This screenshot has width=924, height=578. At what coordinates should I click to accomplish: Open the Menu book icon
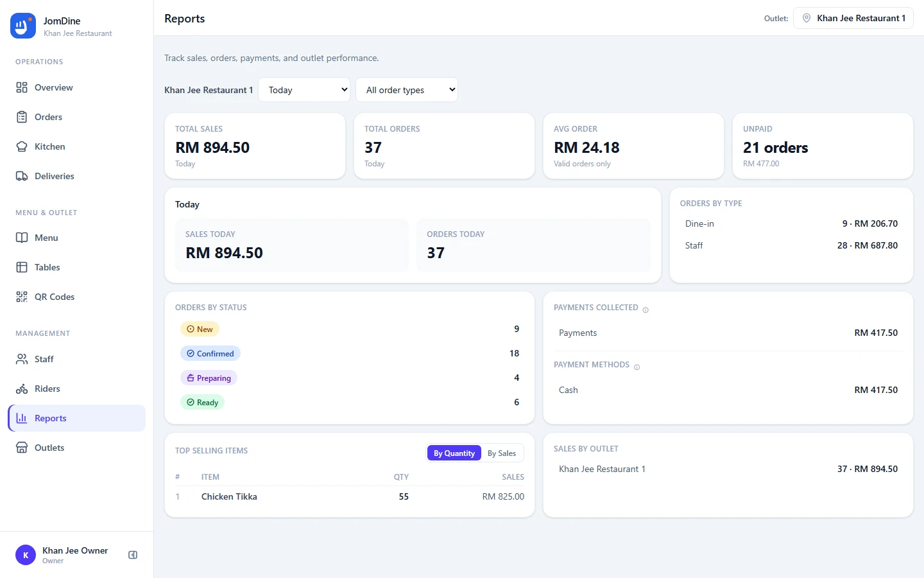22,238
